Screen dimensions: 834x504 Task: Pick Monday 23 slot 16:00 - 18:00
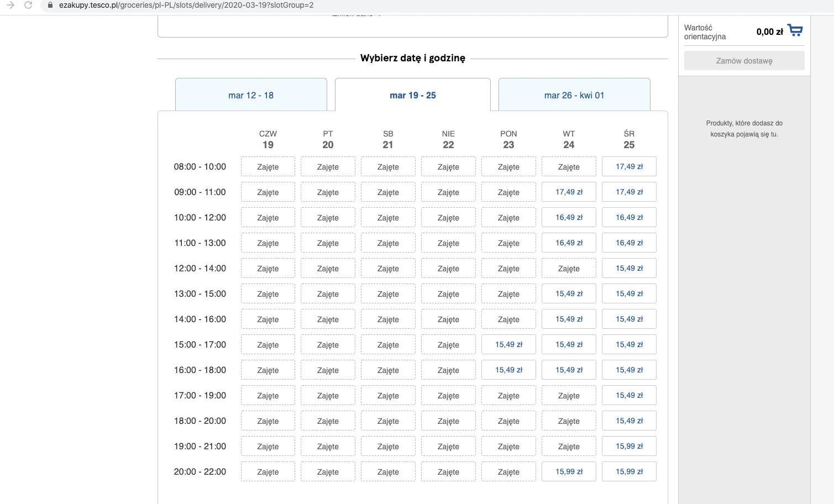pyautogui.click(x=508, y=370)
